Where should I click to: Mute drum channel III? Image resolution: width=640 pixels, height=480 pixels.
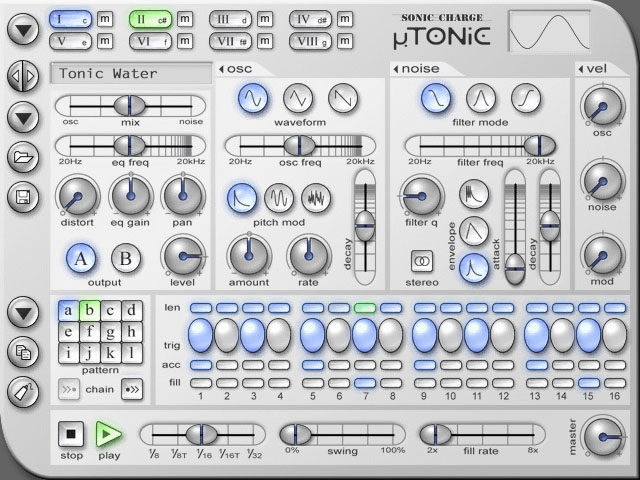(x=265, y=19)
